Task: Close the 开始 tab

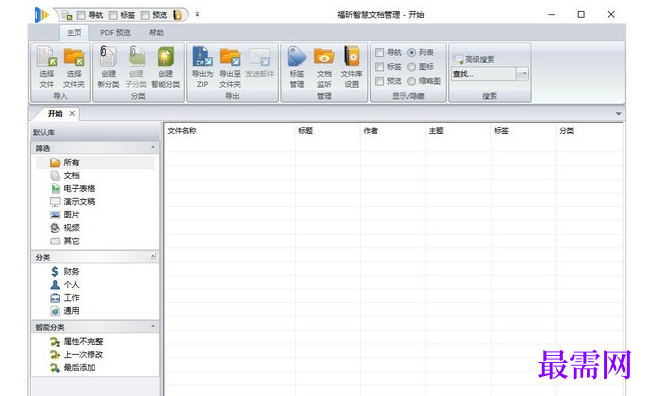Action: pyautogui.click(x=72, y=113)
